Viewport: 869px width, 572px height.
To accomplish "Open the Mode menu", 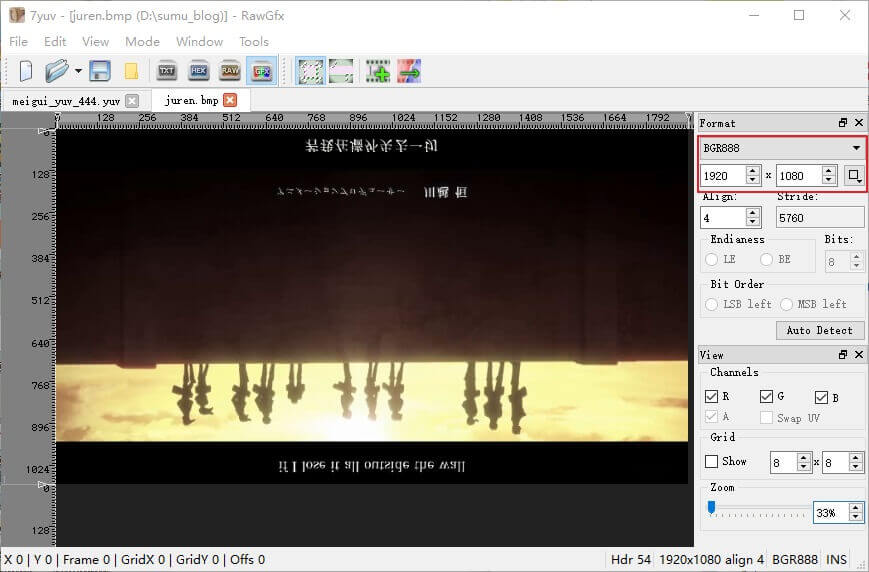I will click(142, 42).
